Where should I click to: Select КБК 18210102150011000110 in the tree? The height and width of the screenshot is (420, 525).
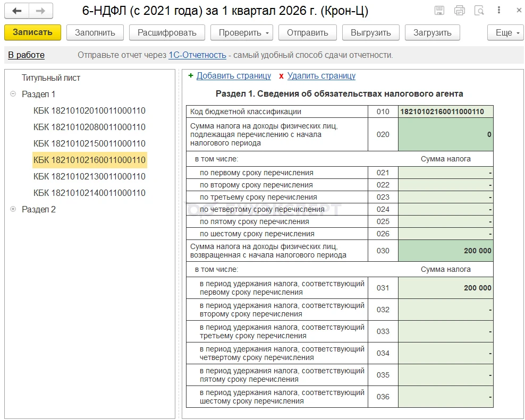89,143
